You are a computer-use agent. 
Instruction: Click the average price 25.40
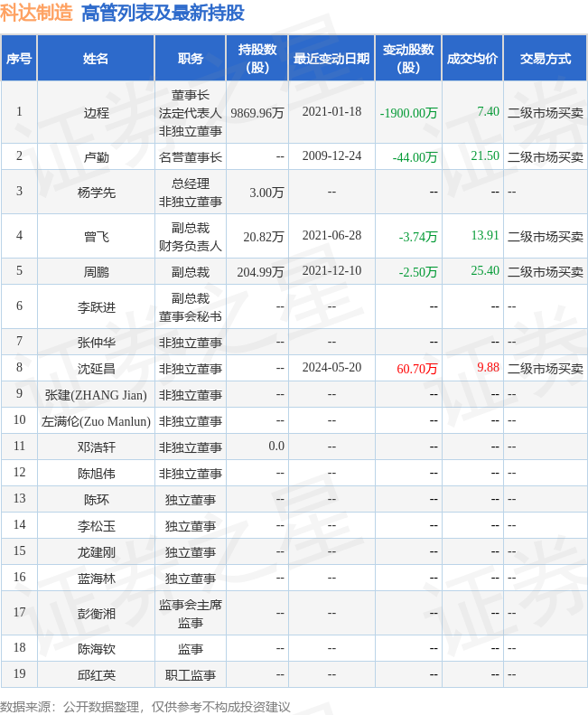pyautogui.click(x=485, y=271)
